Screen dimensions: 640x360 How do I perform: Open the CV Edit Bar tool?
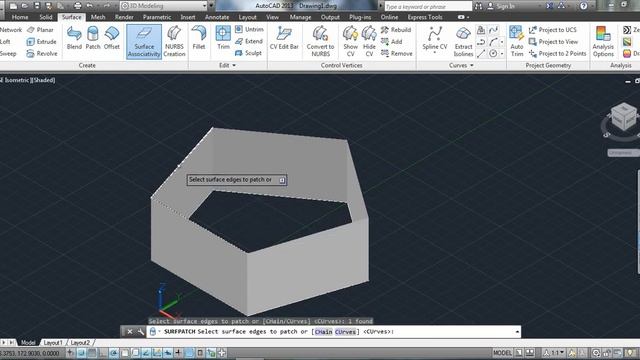coord(284,38)
